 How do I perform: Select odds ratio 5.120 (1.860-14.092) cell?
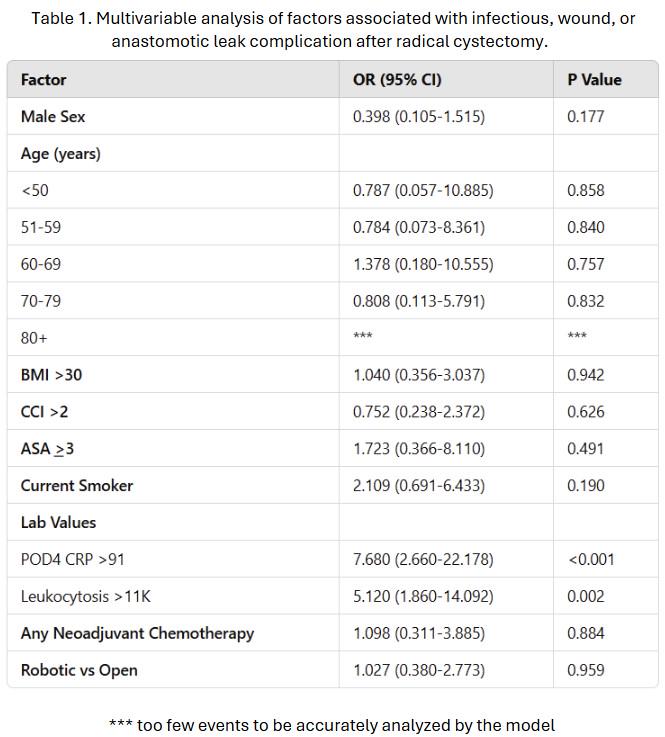click(x=423, y=596)
